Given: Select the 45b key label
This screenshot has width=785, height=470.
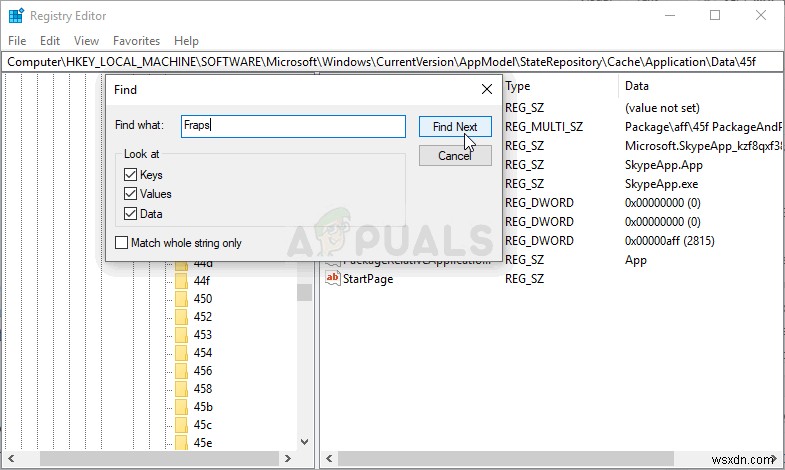Looking at the screenshot, I should [203, 407].
